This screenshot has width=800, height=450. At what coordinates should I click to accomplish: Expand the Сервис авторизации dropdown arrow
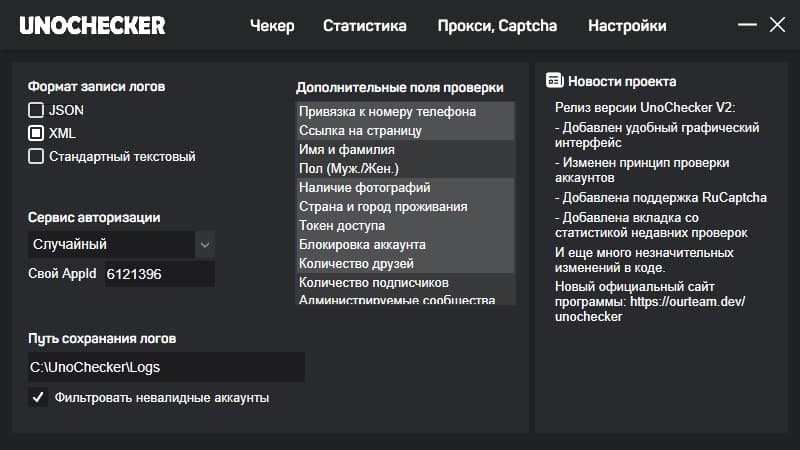(205, 245)
